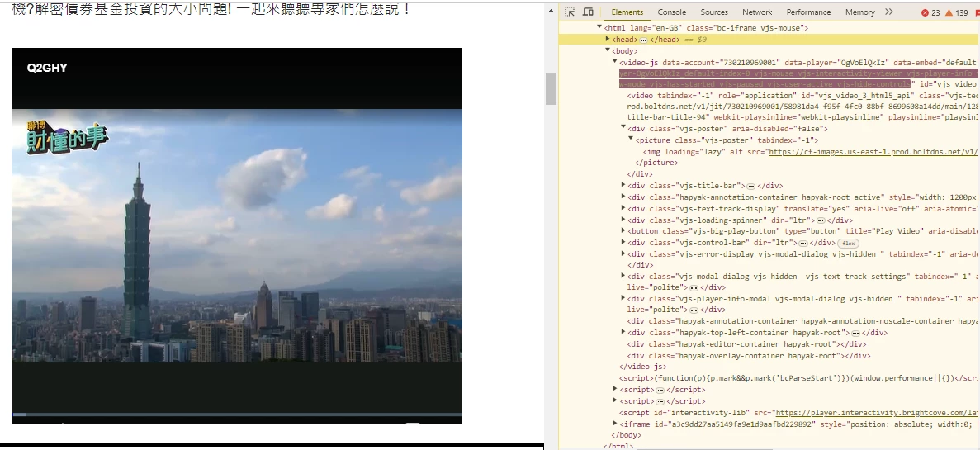Expand the hapyak-top-left-container div node
This screenshot has height=450, width=980.
coord(623,332)
